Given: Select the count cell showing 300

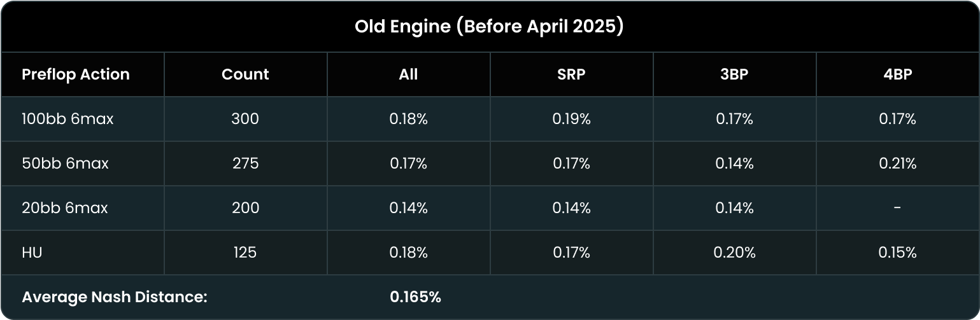Looking at the screenshot, I should pyautogui.click(x=245, y=119).
